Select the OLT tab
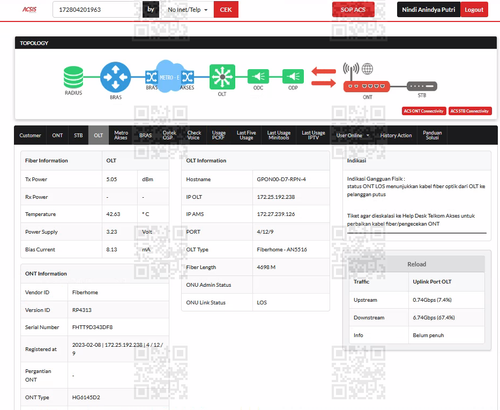This screenshot has height=410, width=500. click(x=98, y=135)
